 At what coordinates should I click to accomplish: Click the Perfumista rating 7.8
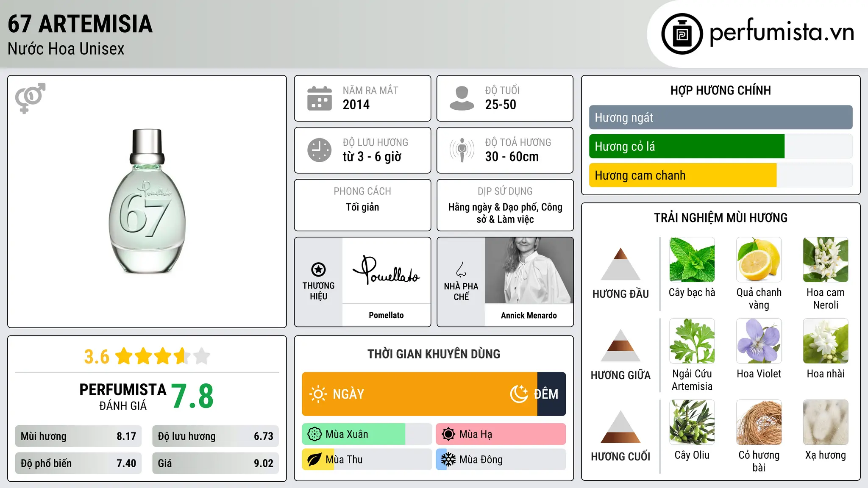pos(192,396)
